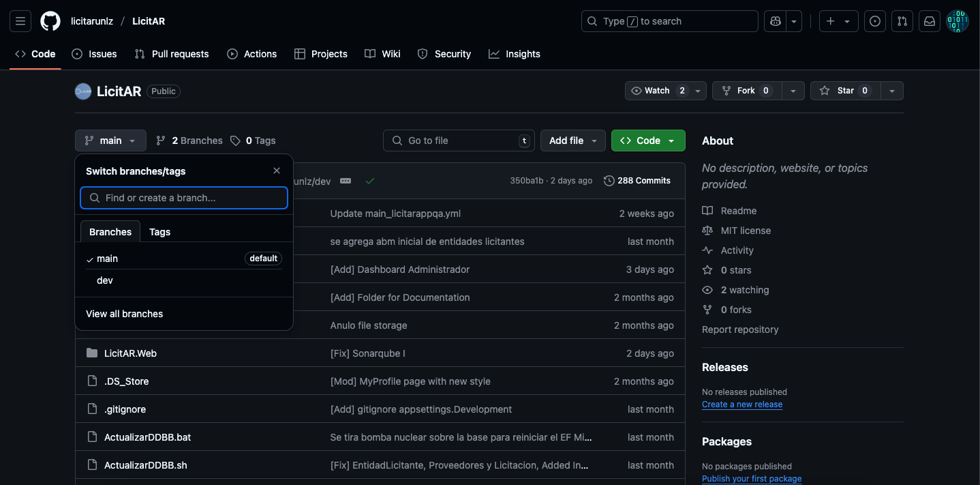This screenshot has width=980, height=485.
Task: Close the Switch branches/tags popup
Action: click(x=276, y=171)
